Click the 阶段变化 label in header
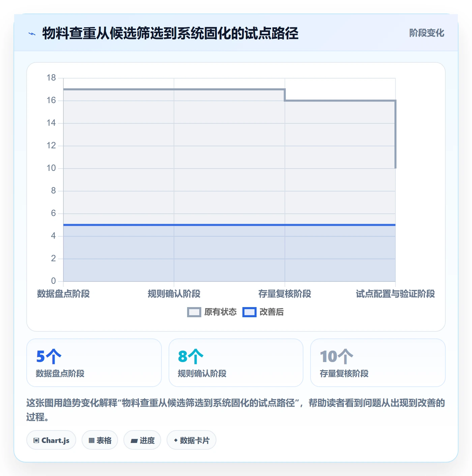The width and height of the screenshot is (472, 476). point(426,33)
